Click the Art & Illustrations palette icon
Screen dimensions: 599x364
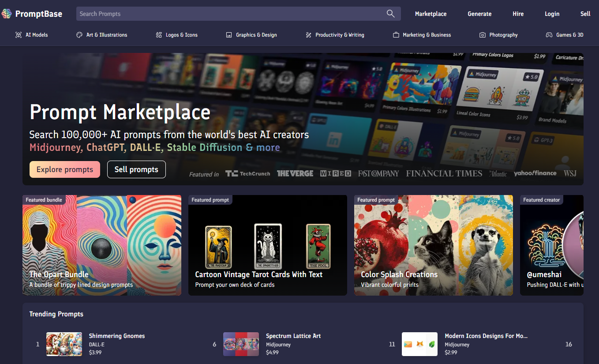79,35
